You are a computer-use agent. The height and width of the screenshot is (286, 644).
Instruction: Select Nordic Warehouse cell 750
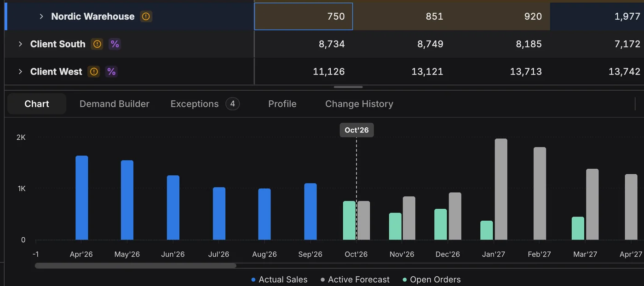(304, 17)
